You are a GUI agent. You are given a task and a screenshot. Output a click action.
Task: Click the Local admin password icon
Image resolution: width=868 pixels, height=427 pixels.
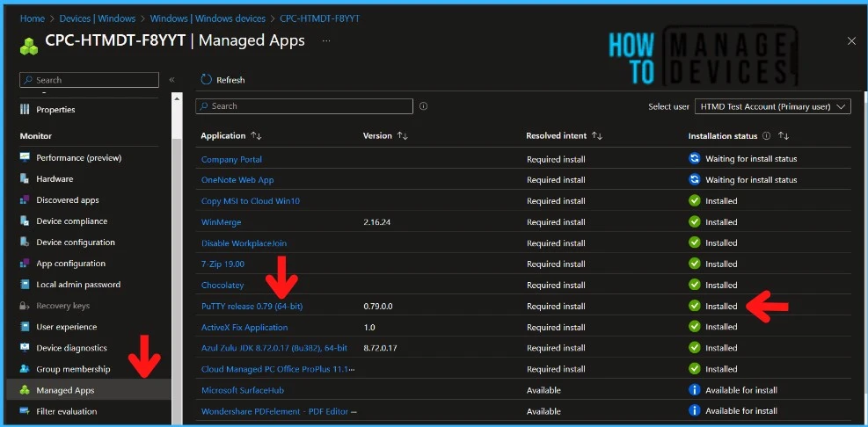click(25, 285)
